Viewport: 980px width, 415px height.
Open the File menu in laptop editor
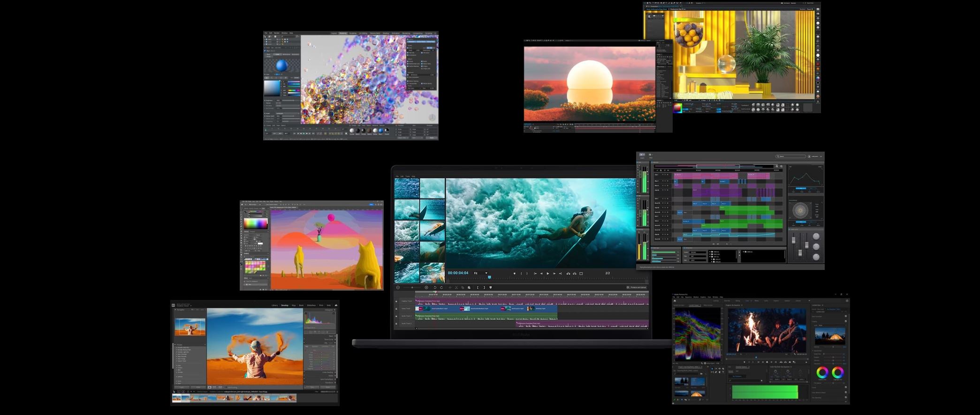click(x=397, y=177)
